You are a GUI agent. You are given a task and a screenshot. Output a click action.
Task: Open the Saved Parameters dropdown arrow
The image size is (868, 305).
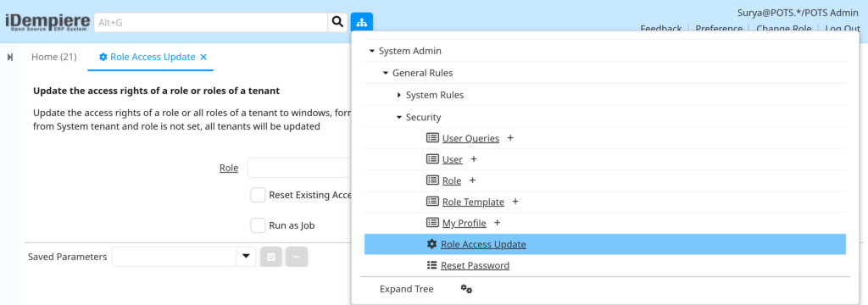[x=246, y=257]
